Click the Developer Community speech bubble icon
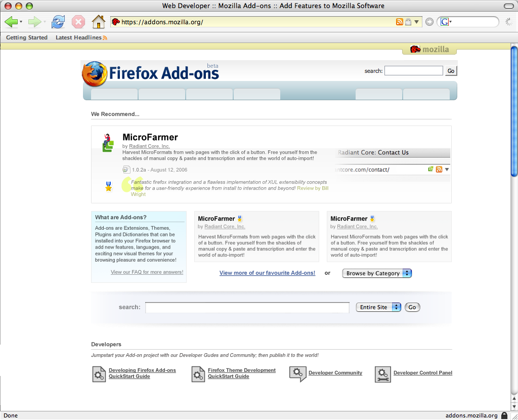This screenshot has width=518, height=420. pos(297,374)
